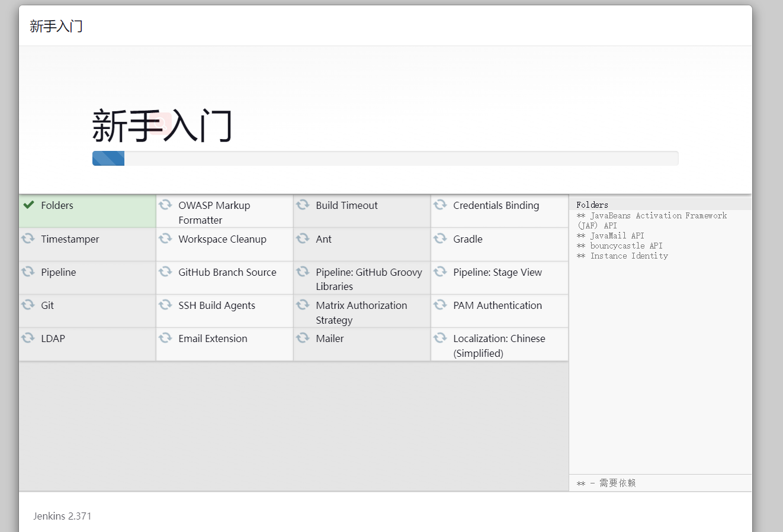Click the Matrix Authorization Strategy plugin
Screen dimensions: 783x532
click(x=361, y=312)
